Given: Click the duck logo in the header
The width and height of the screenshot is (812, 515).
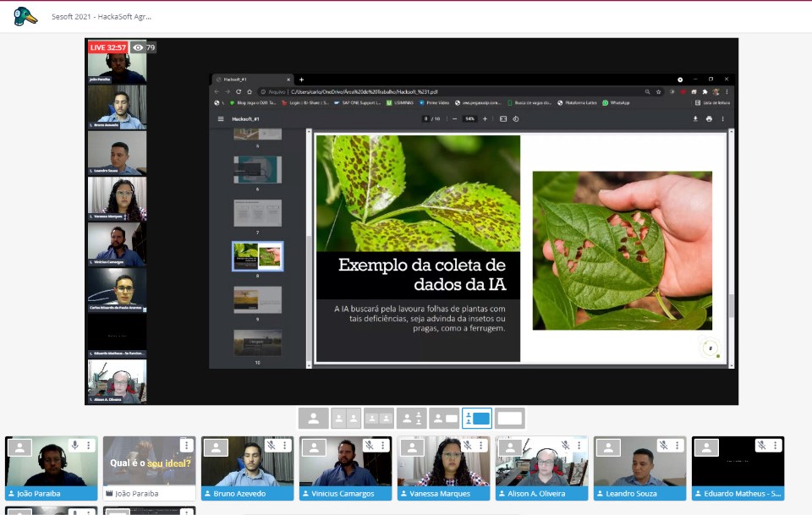Looking at the screenshot, I should click(25, 17).
